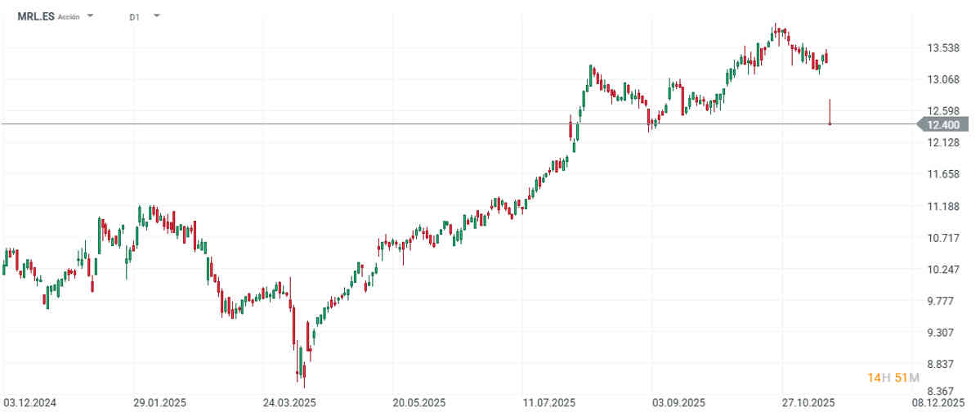Click the MRL.ES ticker name
The image size is (980, 417).
click(34, 16)
